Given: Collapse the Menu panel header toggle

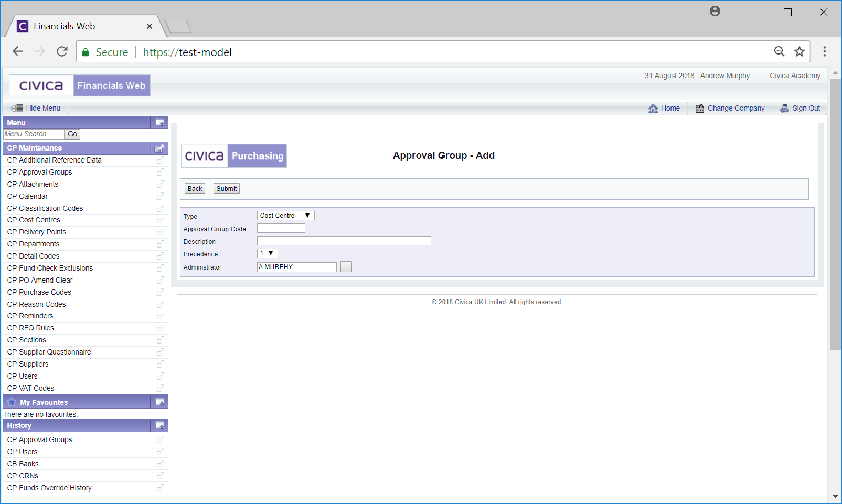Looking at the screenshot, I should pos(159,123).
